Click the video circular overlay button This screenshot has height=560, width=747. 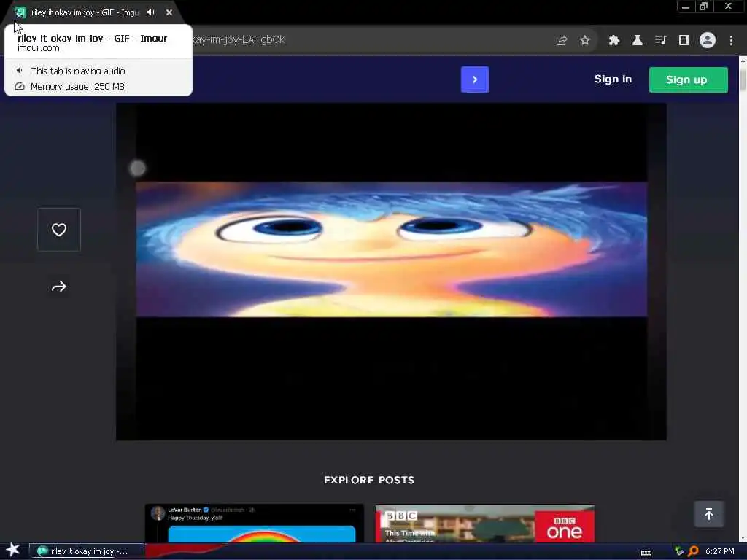[x=138, y=168]
